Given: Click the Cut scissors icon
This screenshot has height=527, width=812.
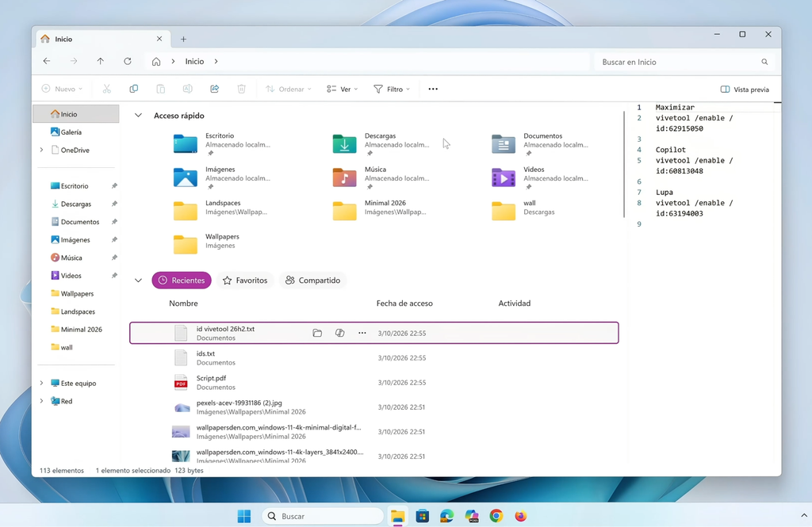Looking at the screenshot, I should (x=107, y=89).
